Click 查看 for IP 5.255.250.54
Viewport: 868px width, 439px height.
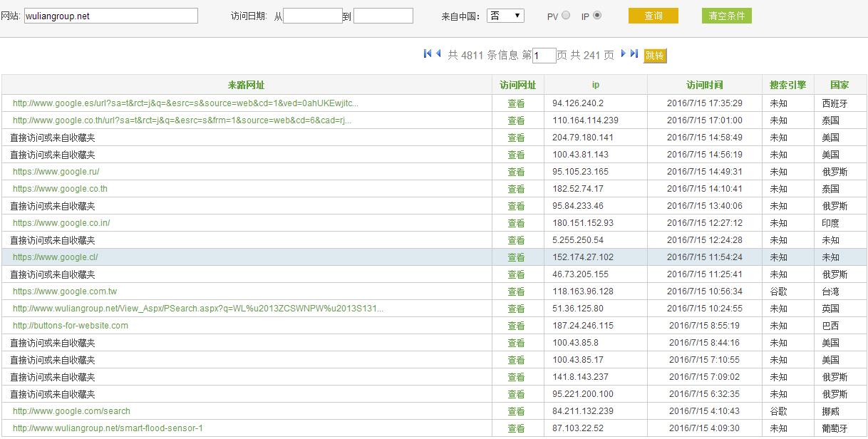coord(516,240)
